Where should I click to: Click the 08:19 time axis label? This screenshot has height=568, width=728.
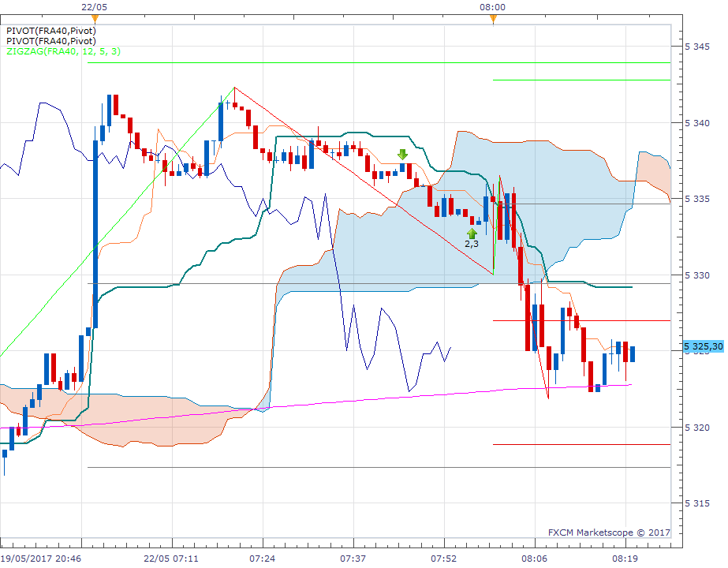pos(625,559)
